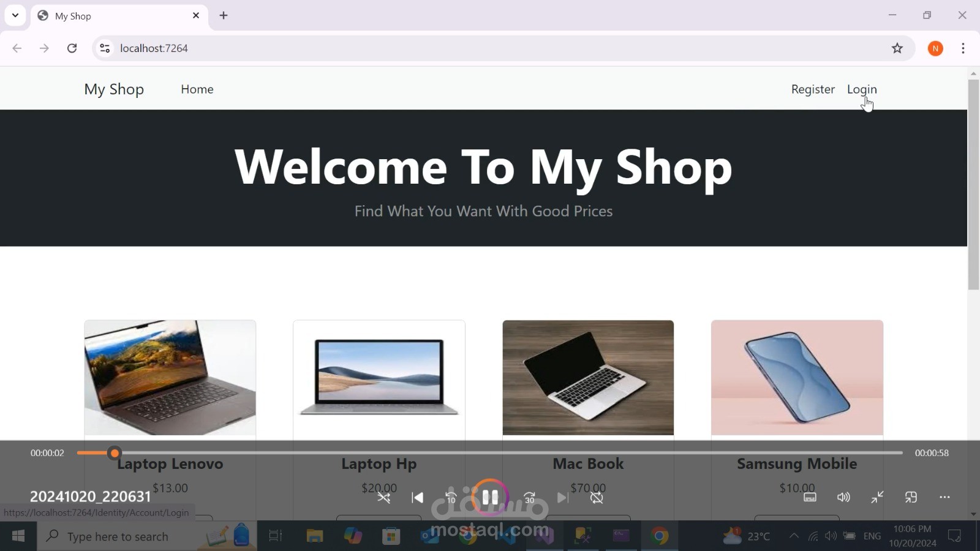Image resolution: width=980 pixels, height=551 pixels.
Task: Click the Find What You Want subtitle
Action: (x=483, y=211)
